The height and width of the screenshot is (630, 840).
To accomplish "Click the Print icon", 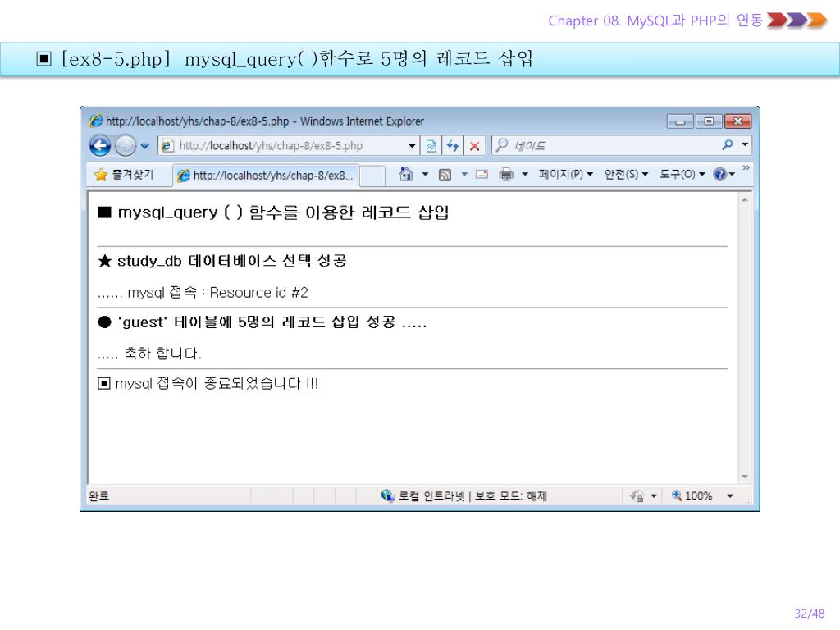I will tap(505, 174).
